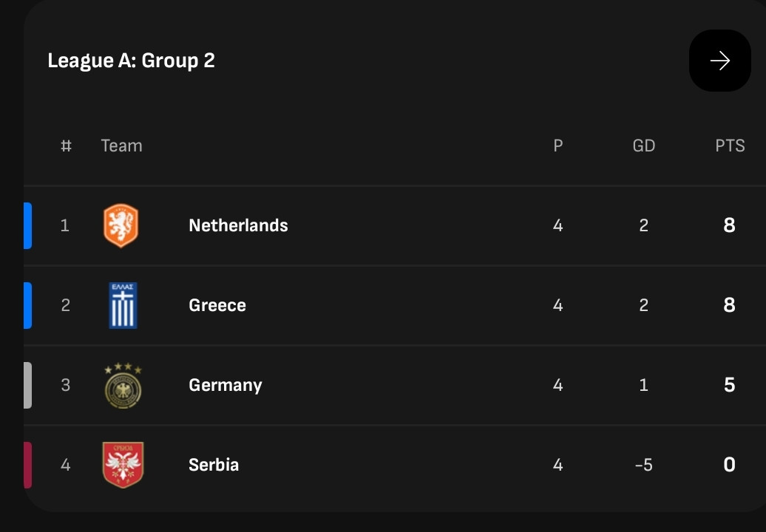Click the P column header

[558, 146]
